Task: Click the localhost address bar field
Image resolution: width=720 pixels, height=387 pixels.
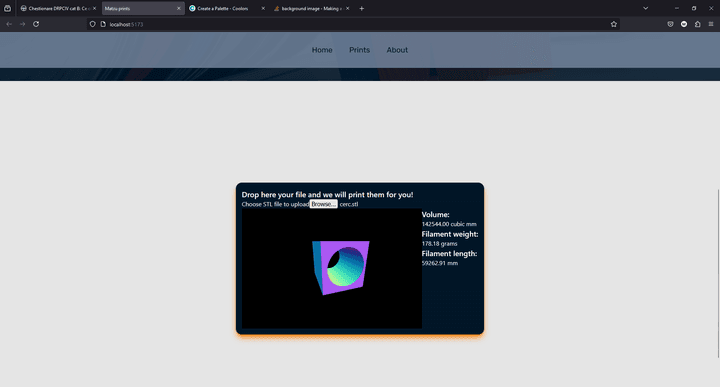Action: click(353, 24)
